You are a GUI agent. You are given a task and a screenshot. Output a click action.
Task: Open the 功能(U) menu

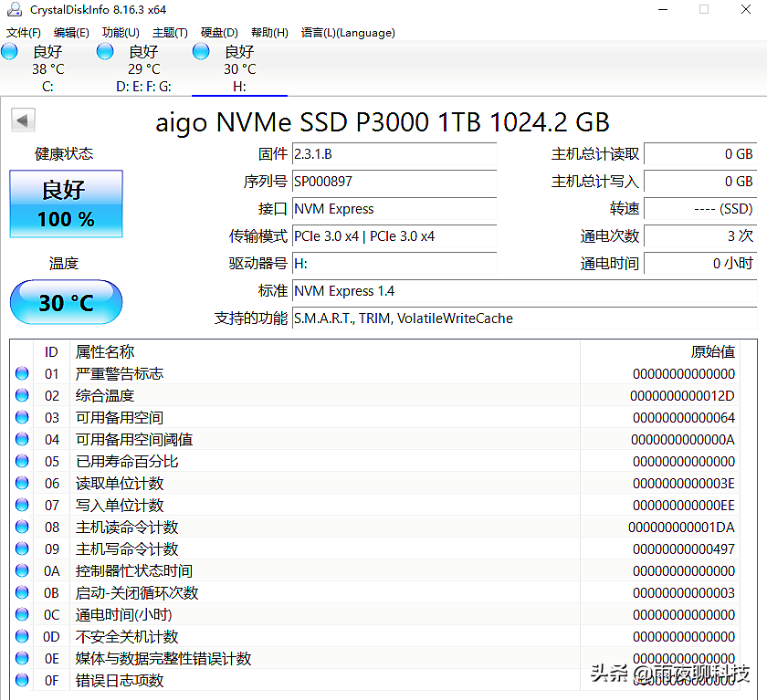point(121,33)
